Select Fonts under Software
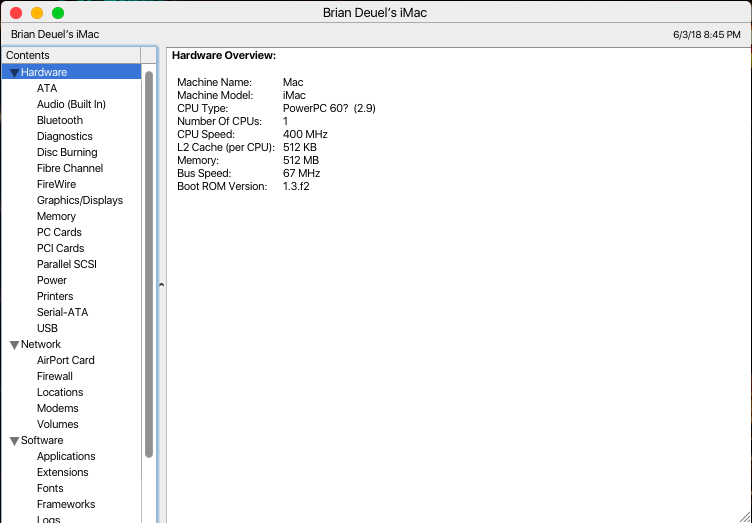This screenshot has width=752, height=523. click(x=50, y=488)
